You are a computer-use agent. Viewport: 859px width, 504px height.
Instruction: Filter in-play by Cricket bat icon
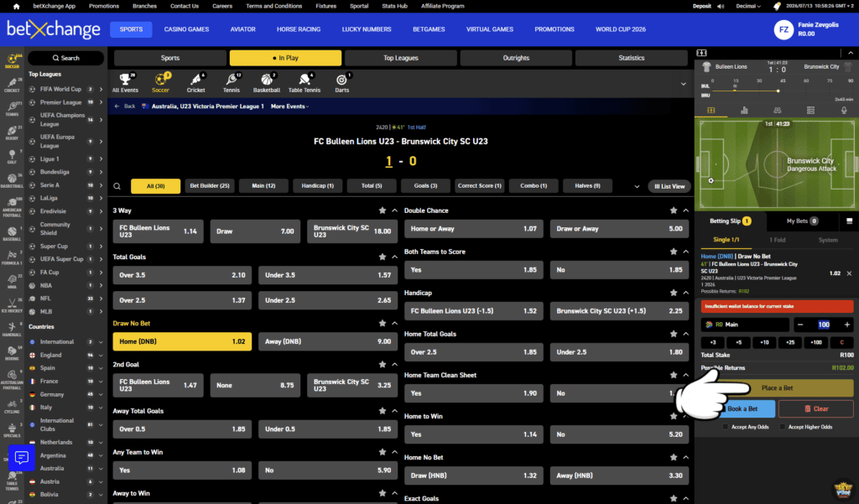tap(195, 83)
